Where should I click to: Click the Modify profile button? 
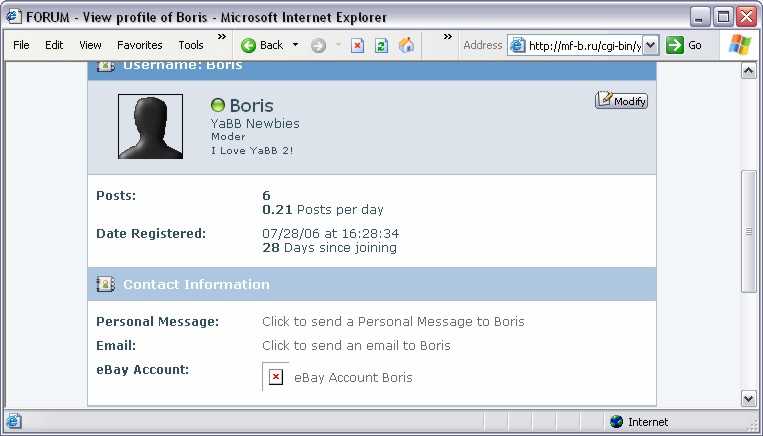pos(621,100)
